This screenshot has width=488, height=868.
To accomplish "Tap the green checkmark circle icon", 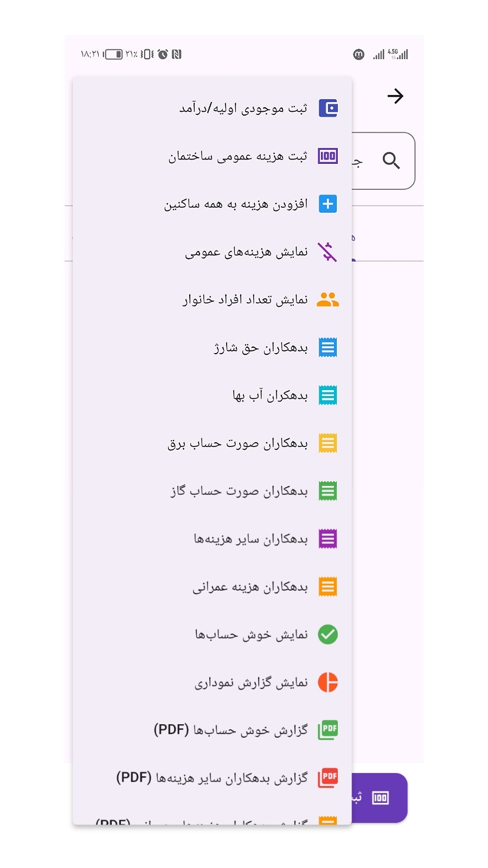I will [328, 634].
